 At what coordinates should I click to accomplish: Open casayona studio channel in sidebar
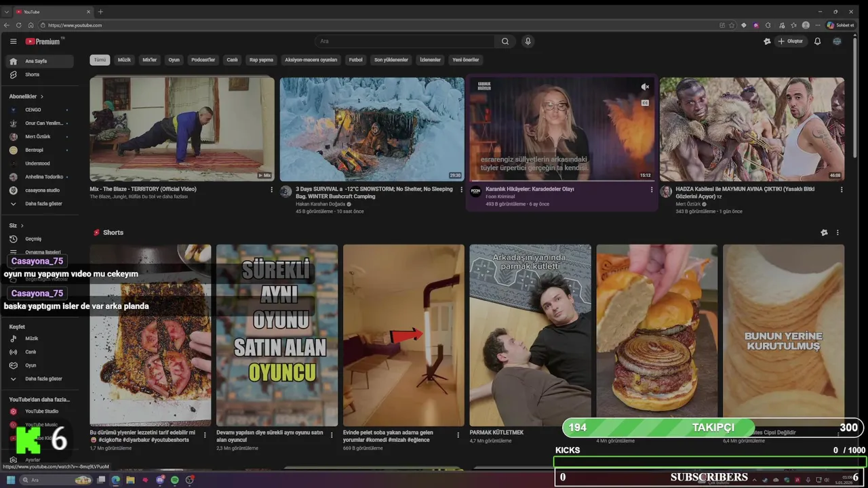pos(40,190)
